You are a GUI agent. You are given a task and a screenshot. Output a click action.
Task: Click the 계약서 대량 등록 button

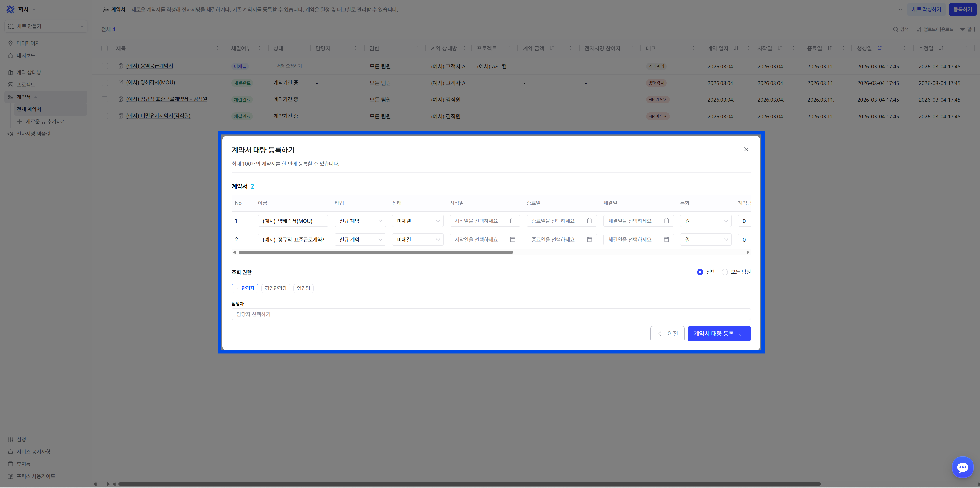click(719, 334)
